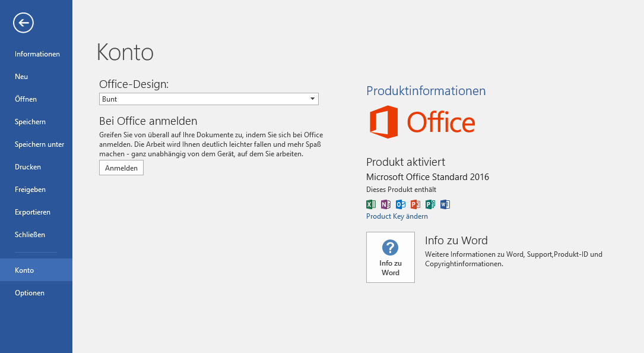Click the back arrow to return to document
644x353 pixels.
coord(23,23)
